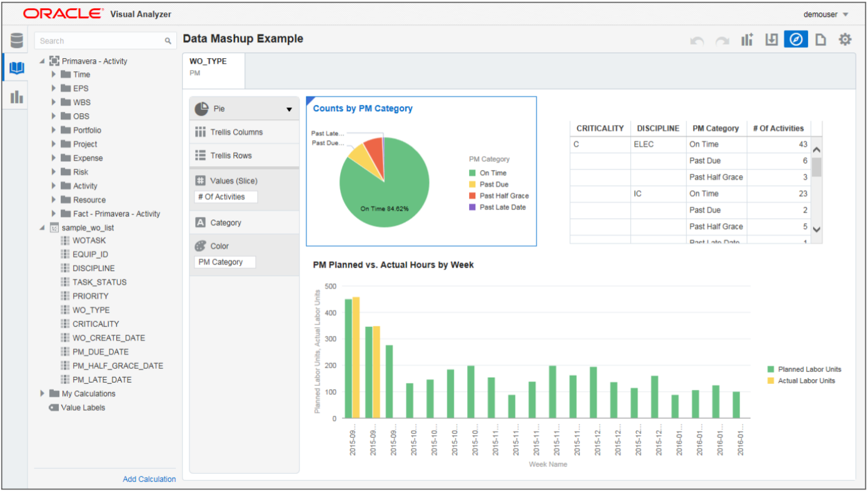Click the Redo arrow in toolbar
Viewport: 868px width, 492px height.
(722, 41)
